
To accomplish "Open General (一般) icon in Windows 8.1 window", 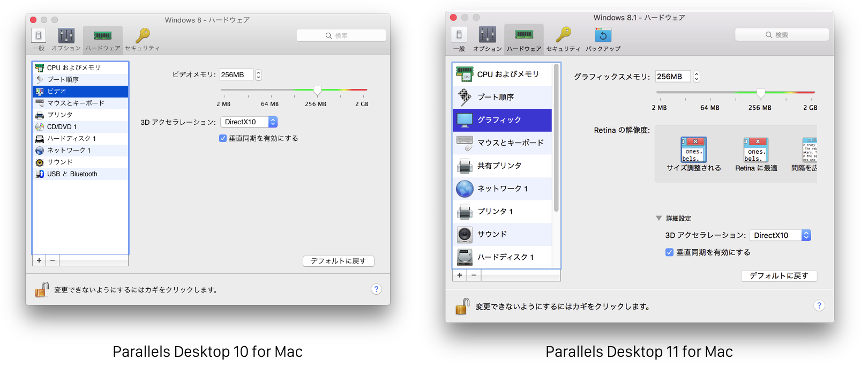I will coord(459,39).
